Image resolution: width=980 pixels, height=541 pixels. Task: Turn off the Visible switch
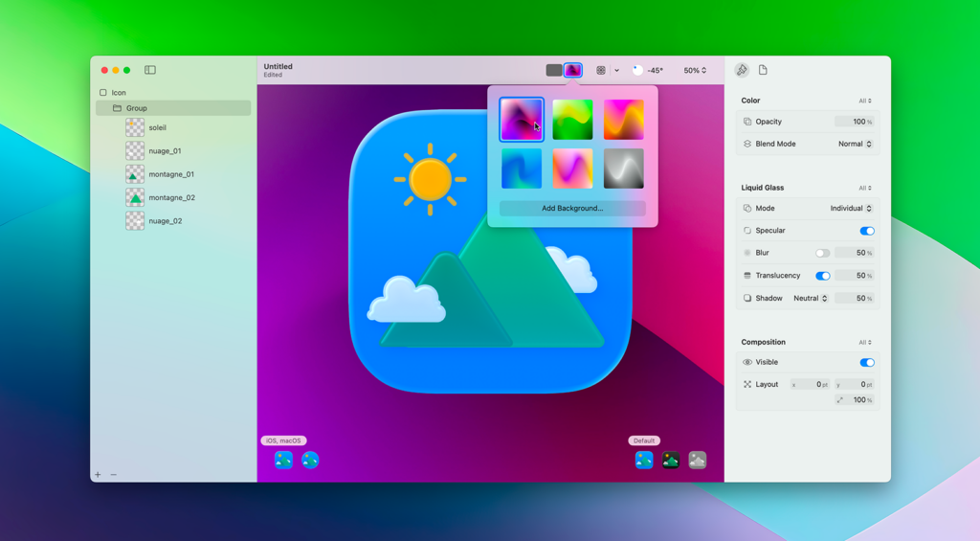(866, 363)
